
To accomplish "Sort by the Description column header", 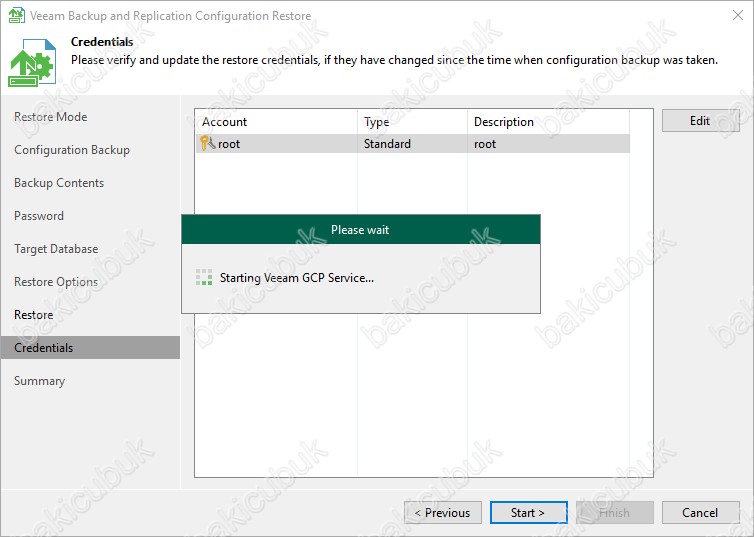I will (548, 122).
